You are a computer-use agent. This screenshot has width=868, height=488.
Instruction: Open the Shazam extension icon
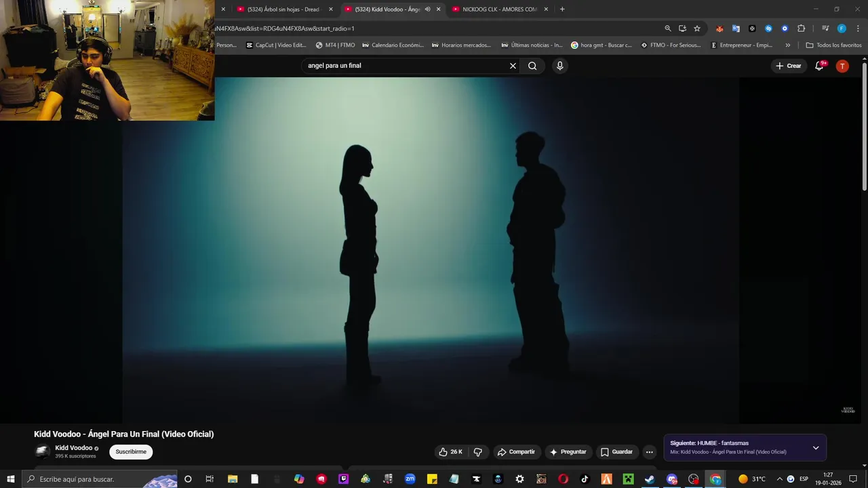tap(768, 28)
